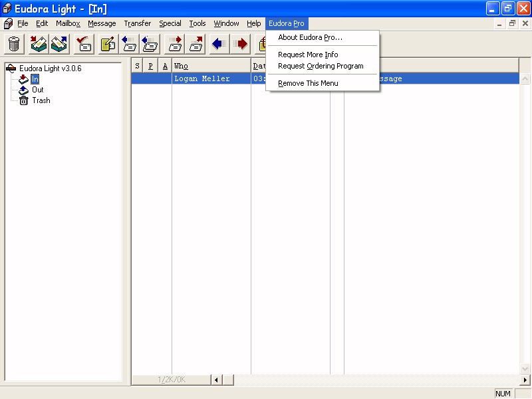Sort messages by the A attachment column
Image resolution: width=532 pixels, height=399 pixels.
point(165,66)
